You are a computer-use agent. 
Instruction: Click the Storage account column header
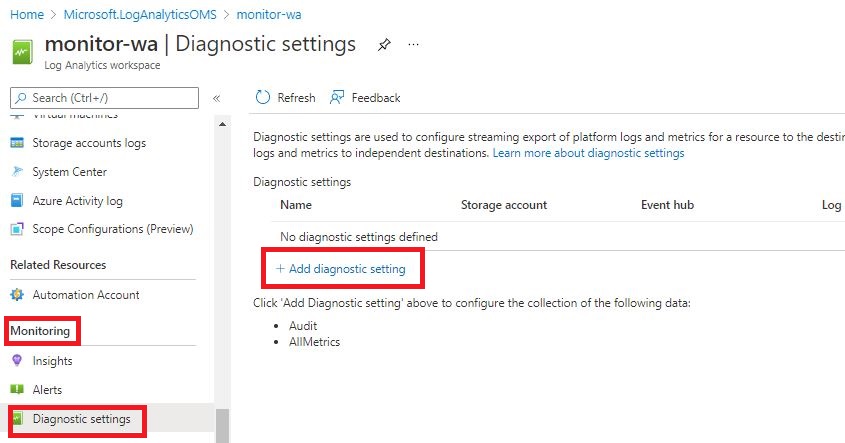point(503,205)
